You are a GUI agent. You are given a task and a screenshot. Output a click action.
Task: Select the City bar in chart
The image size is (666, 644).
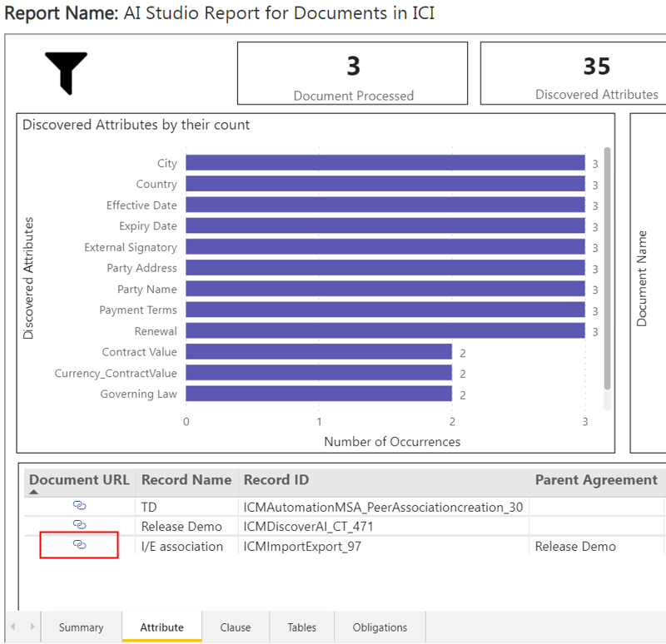[385, 163]
